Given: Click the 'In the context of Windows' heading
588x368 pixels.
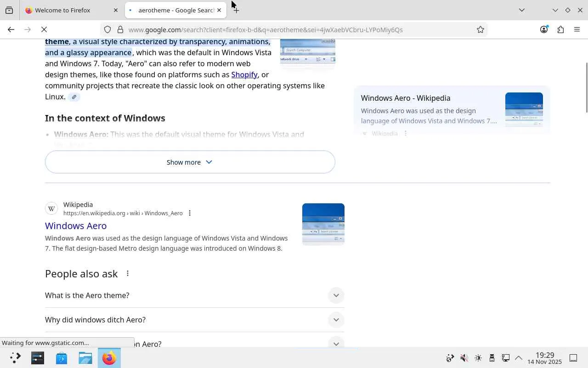Looking at the screenshot, I should (105, 118).
